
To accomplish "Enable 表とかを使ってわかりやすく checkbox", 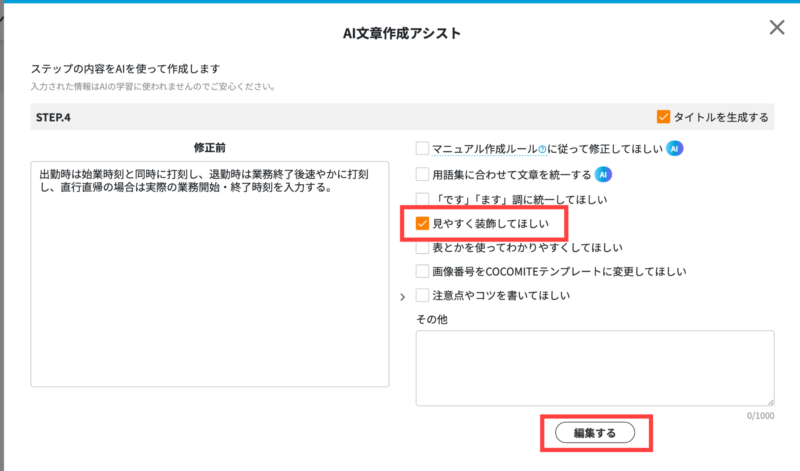I will [422, 247].
